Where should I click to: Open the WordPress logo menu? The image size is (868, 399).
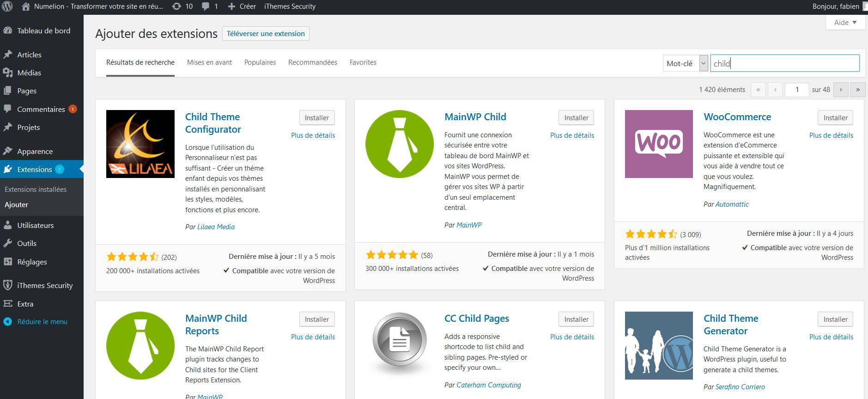(7, 6)
